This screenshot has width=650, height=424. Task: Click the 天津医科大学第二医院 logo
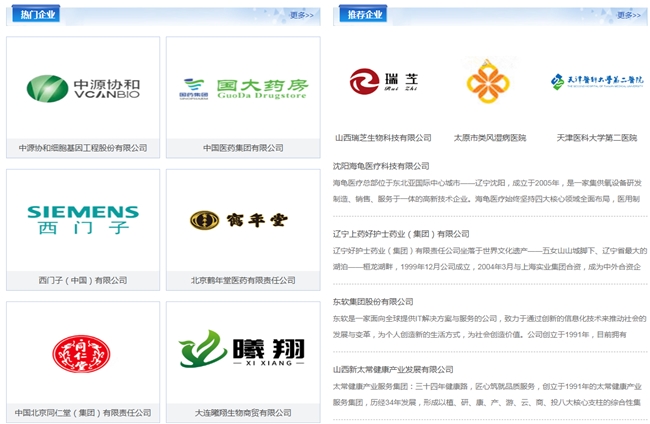pyautogui.click(x=596, y=82)
